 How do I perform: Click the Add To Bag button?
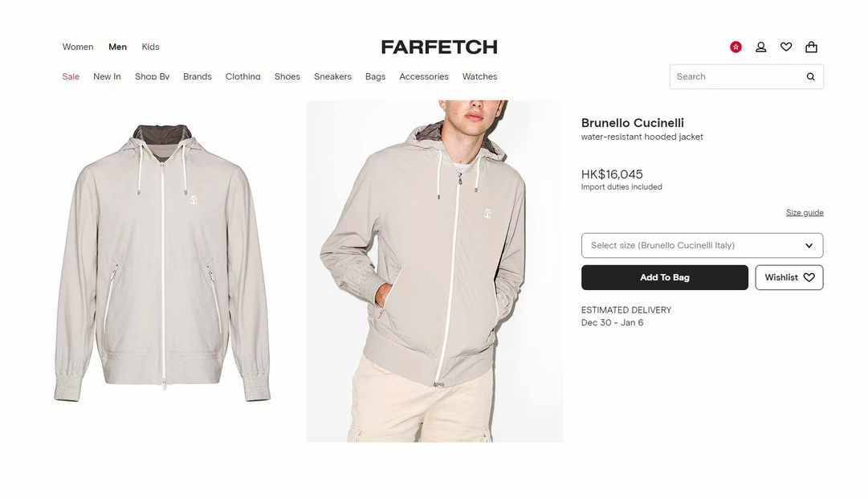point(664,277)
